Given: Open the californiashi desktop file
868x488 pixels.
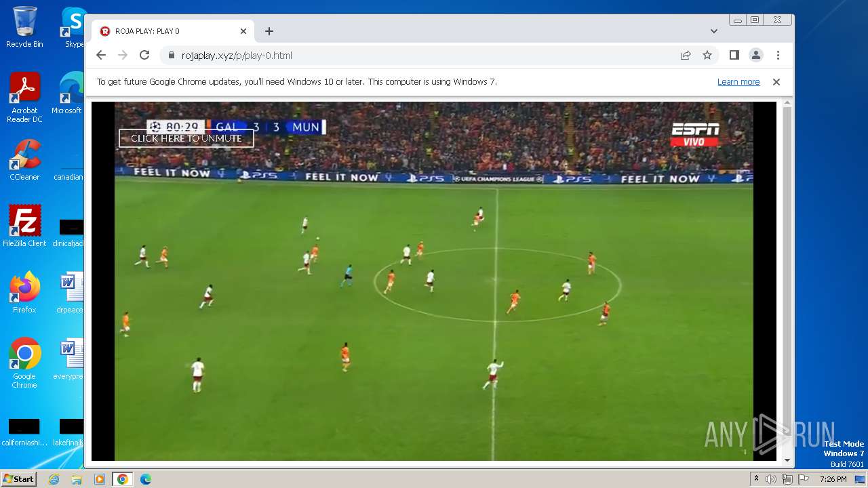Looking at the screenshot, I should point(24,432).
